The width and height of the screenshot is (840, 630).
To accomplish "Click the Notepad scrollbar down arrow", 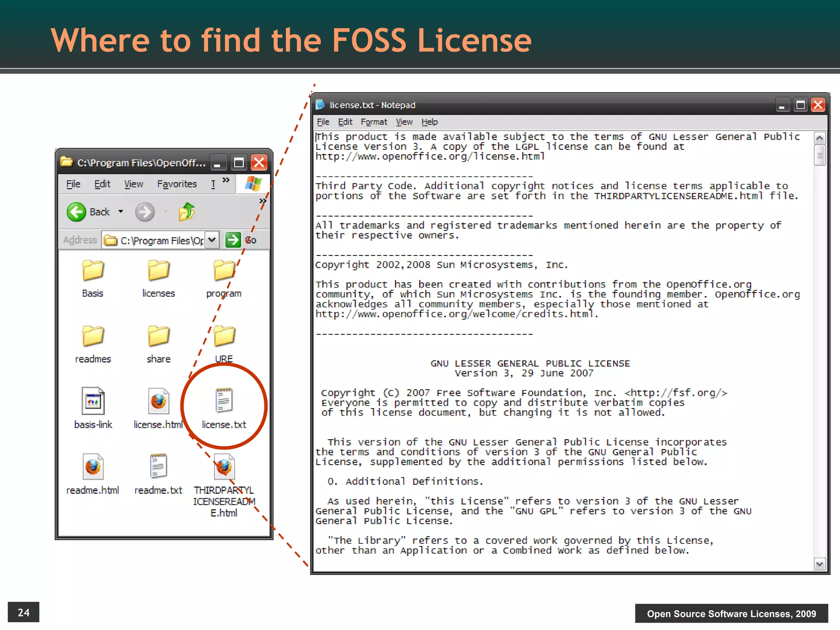I will tap(819, 564).
